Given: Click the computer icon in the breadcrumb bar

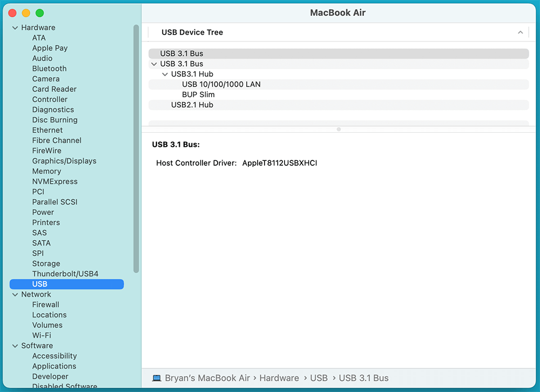Looking at the screenshot, I should coord(156,378).
